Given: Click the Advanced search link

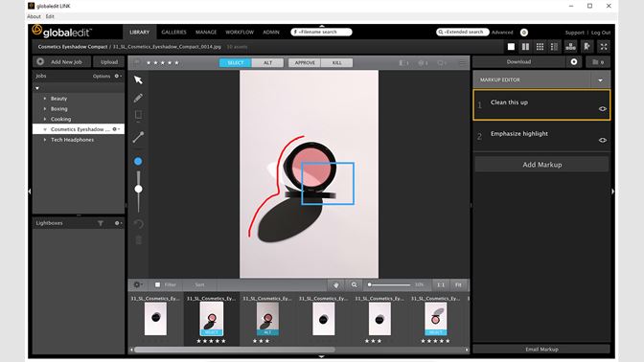Looking at the screenshot, I should [x=502, y=33].
